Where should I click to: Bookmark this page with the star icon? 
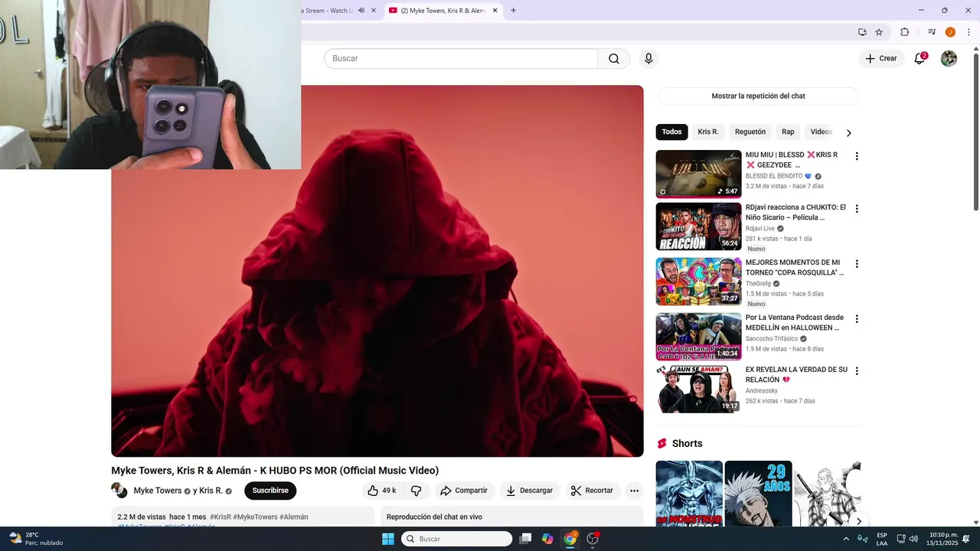pyautogui.click(x=879, y=32)
